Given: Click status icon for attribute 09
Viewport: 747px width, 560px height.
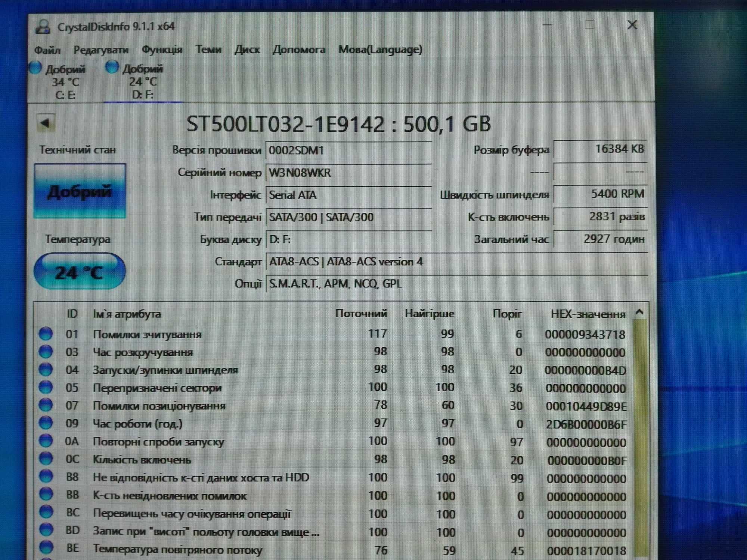Looking at the screenshot, I should pos(46,423).
